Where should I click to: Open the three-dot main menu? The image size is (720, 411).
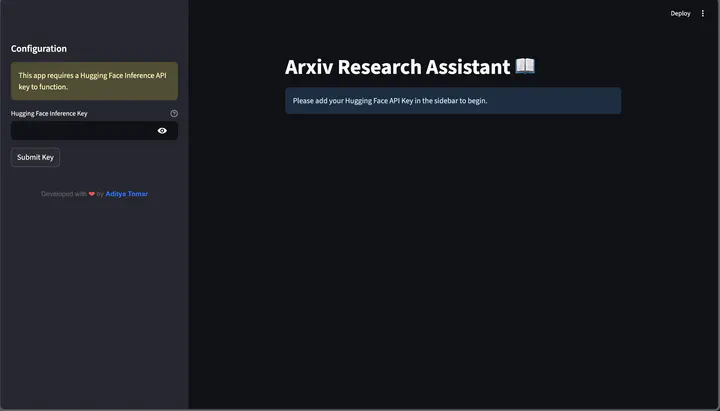coord(702,13)
